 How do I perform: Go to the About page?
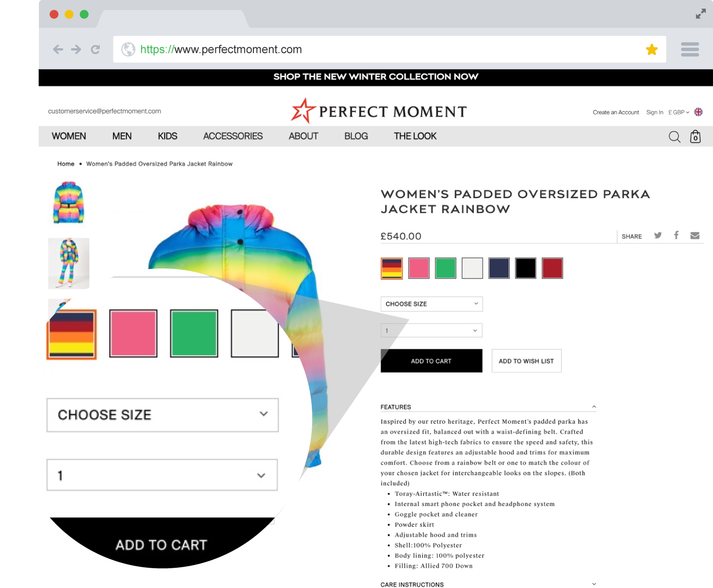point(304,136)
